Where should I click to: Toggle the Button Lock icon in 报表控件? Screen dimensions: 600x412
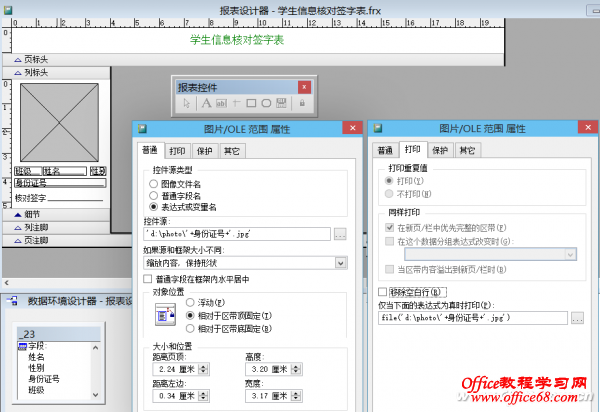pos(302,103)
